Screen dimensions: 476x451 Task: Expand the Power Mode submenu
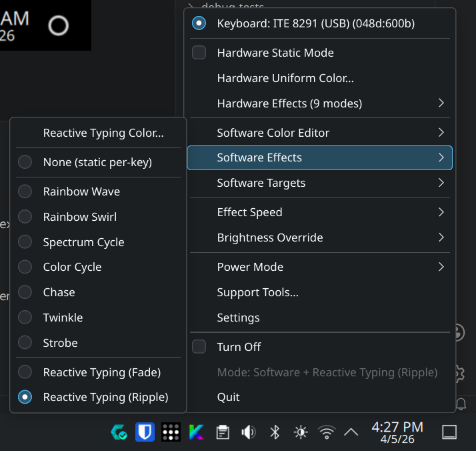(319, 267)
